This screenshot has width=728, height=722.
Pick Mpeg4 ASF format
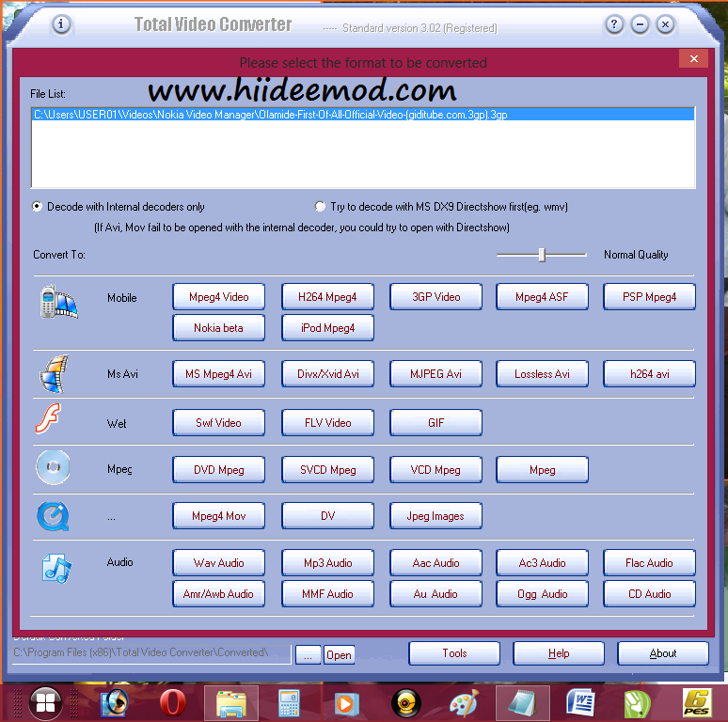[x=542, y=297]
